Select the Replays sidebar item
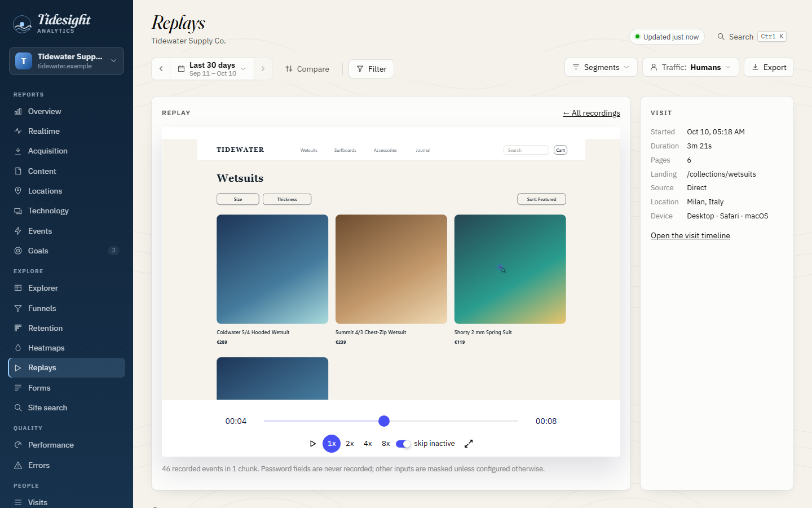This screenshot has height=508, width=812. [x=67, y=367]
